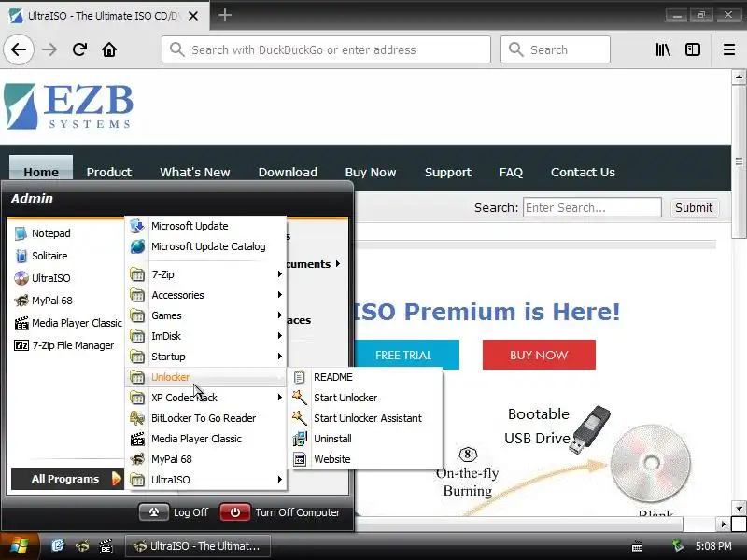747x560 pixels.
Task: Open the Product page tab
Action: (x=109, y=172)
